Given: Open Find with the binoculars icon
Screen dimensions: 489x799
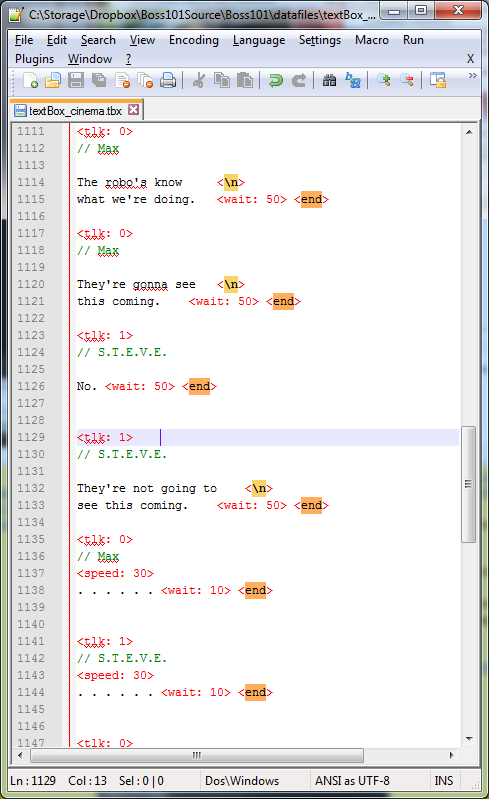Looking at the screenshot, I should coord(330,80).
